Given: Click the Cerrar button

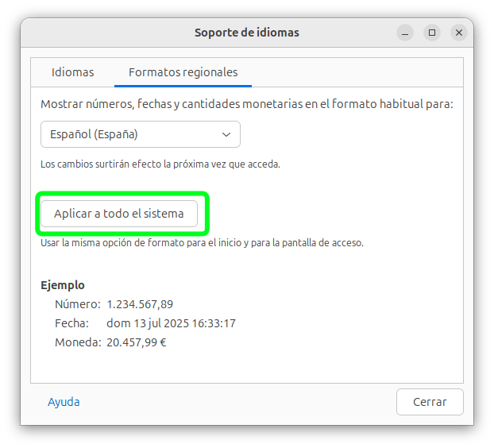Looking at the screenshot, I should click(x=430, y=402).
